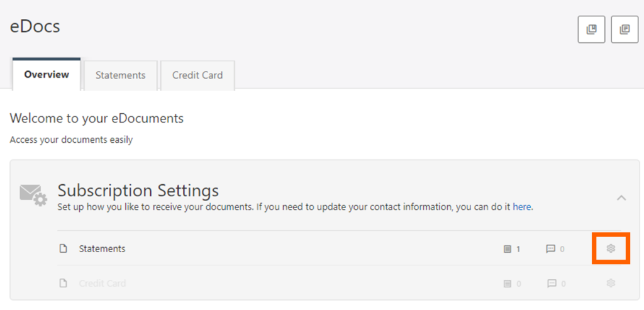
Task: Click the envelope-gear Subscription Settings icon
Action: pos(33,196)
